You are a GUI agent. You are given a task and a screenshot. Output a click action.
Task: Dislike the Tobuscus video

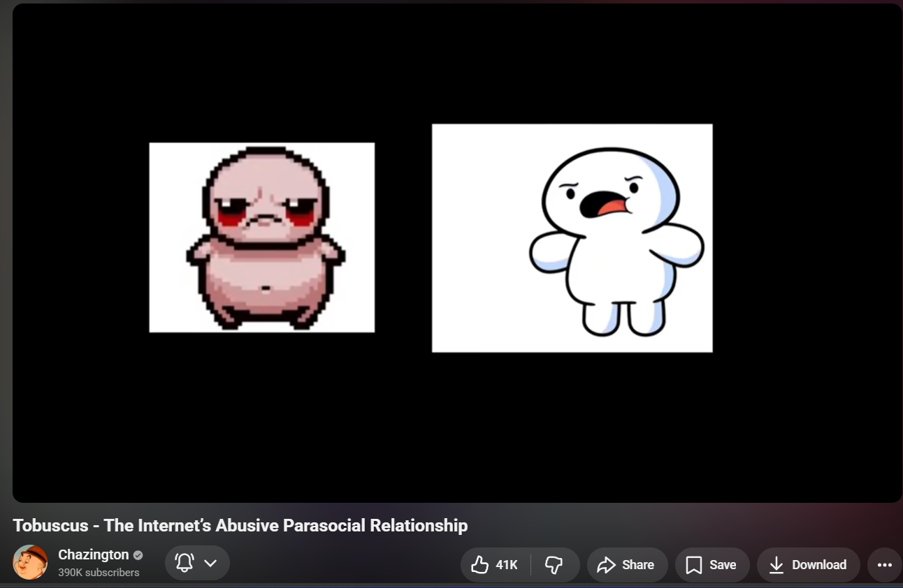coord(554,565)
